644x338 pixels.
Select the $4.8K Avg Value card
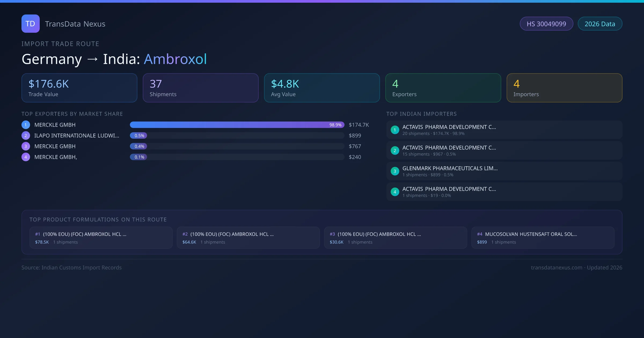322,88
